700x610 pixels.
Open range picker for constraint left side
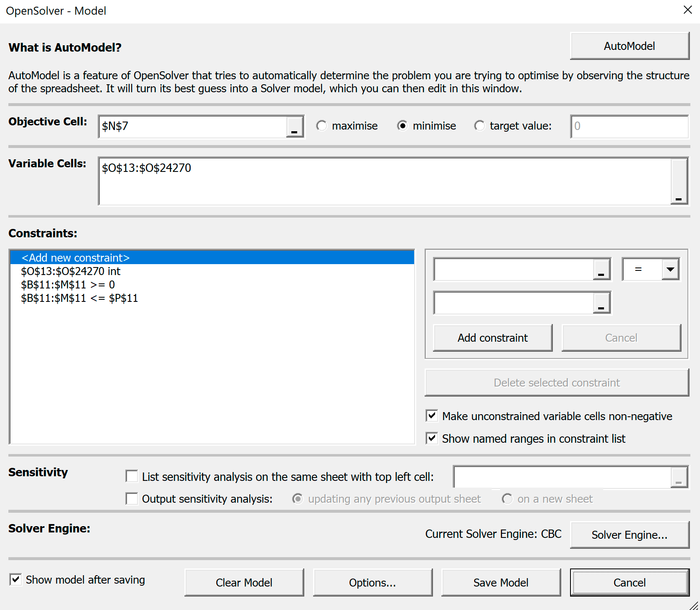(601, 269)
